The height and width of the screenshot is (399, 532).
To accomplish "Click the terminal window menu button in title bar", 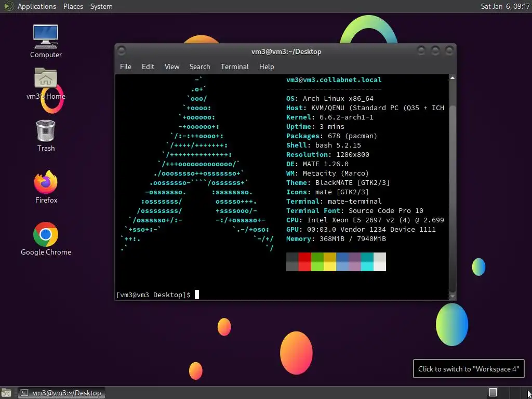I will [122, 51].
